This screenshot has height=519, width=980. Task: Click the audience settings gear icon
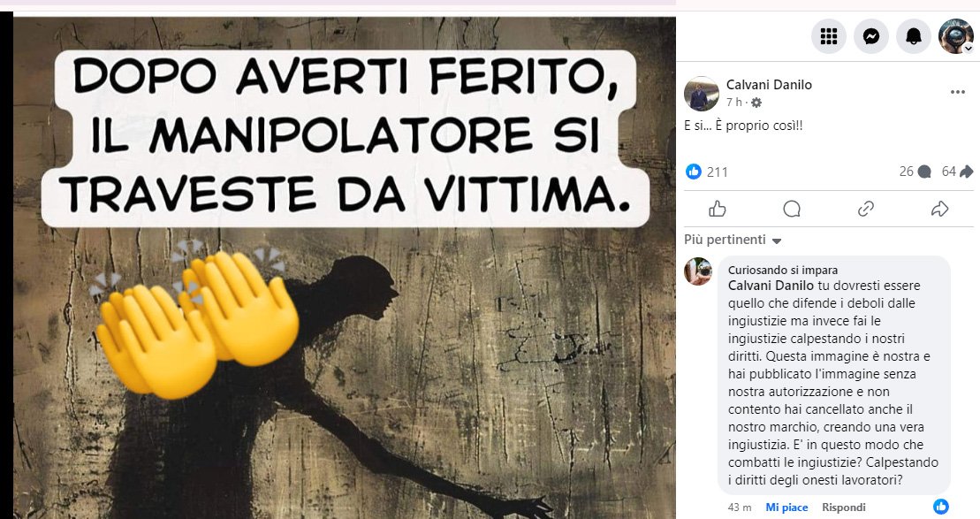(x=756, y=103)
